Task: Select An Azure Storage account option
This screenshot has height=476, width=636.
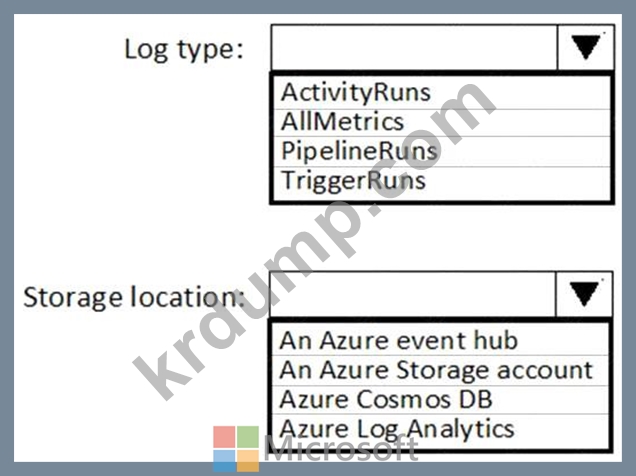Action: (440, 371)
